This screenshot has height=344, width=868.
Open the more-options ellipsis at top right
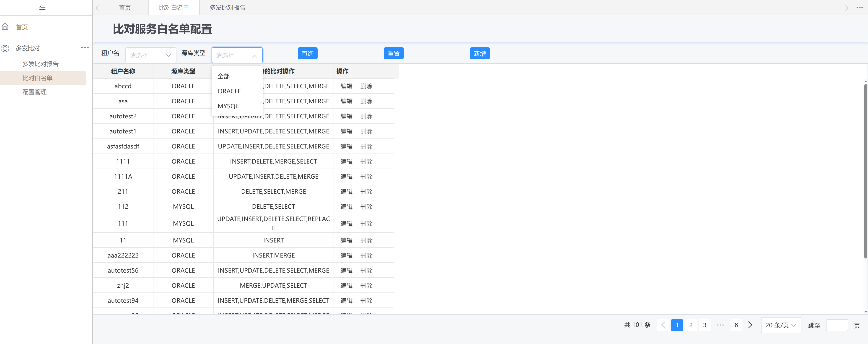[860, 7]
